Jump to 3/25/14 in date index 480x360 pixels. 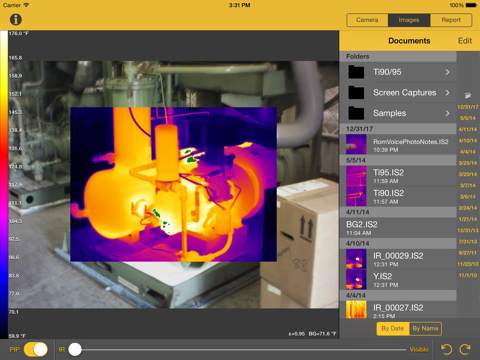468,163
